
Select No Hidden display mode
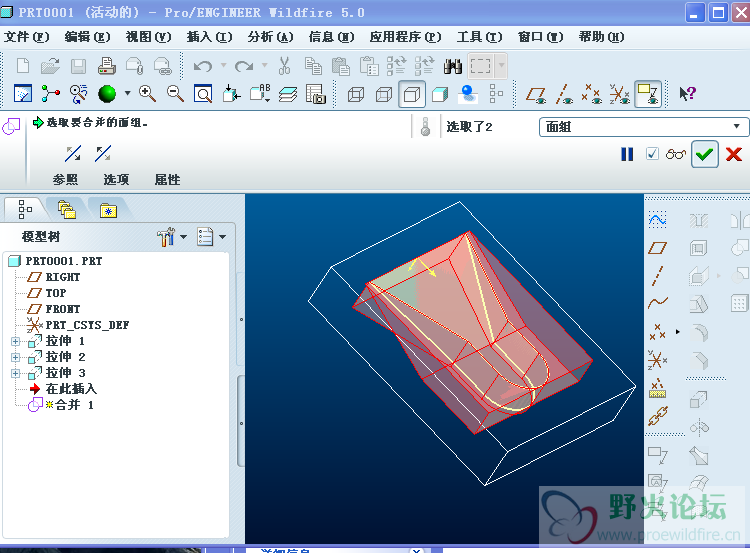pos(412,94)
